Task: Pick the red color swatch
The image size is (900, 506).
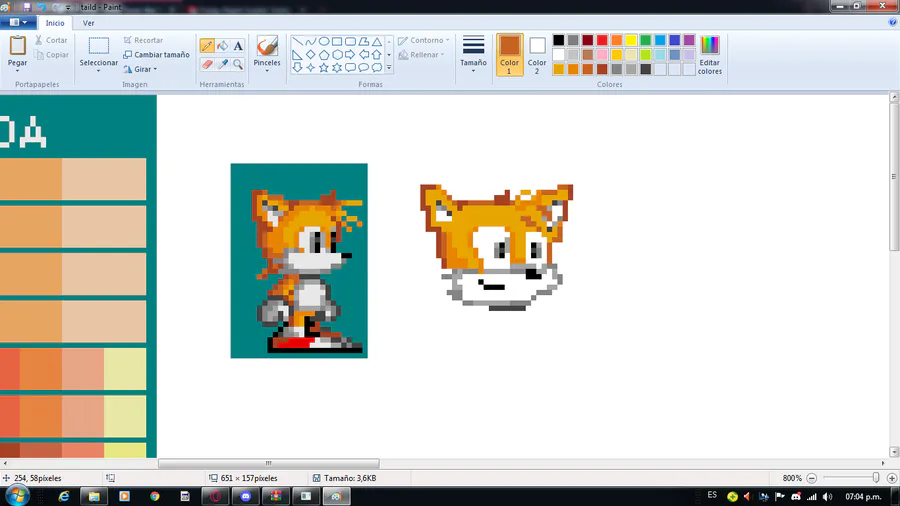Action: pyautogui.click(x=602, y=40)
